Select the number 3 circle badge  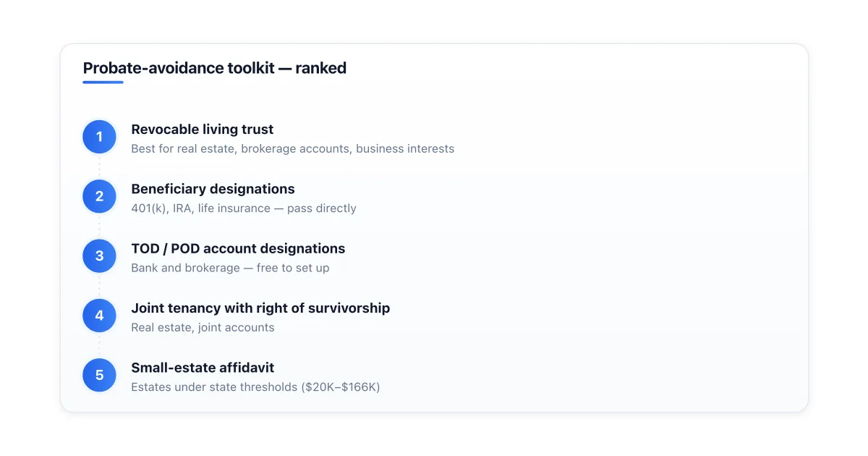(100, 256)
